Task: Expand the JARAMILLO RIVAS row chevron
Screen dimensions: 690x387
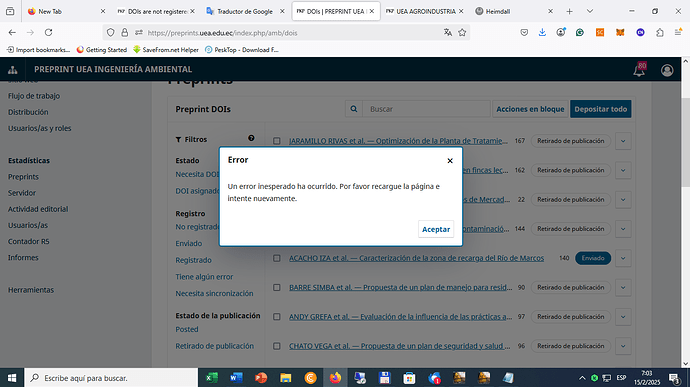Action: [x=623, y=141]
